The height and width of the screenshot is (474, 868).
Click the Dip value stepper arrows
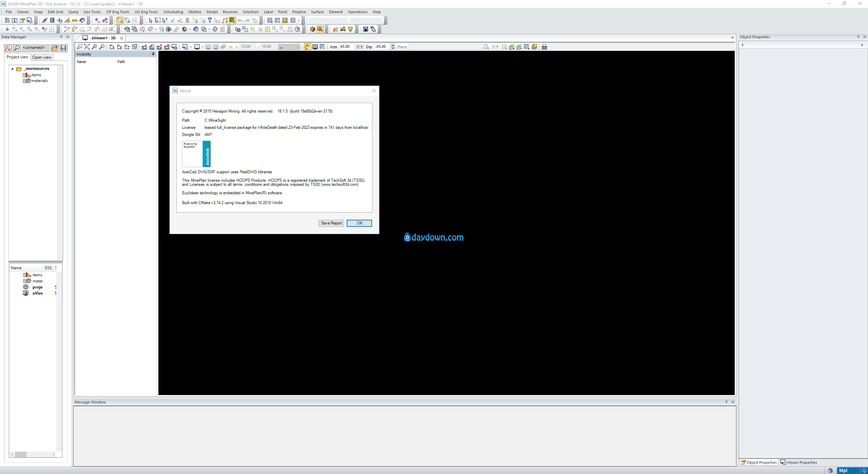(x=393, y=47)
